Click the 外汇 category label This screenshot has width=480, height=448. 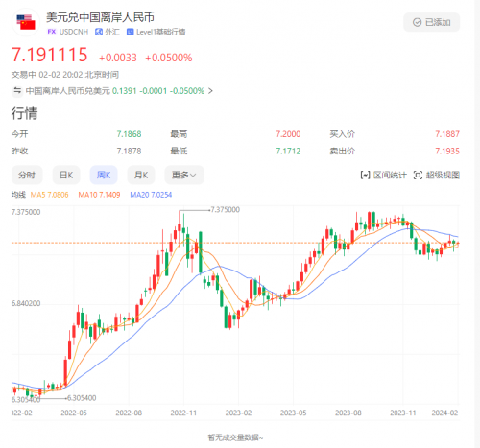click(x=112, y=32)
